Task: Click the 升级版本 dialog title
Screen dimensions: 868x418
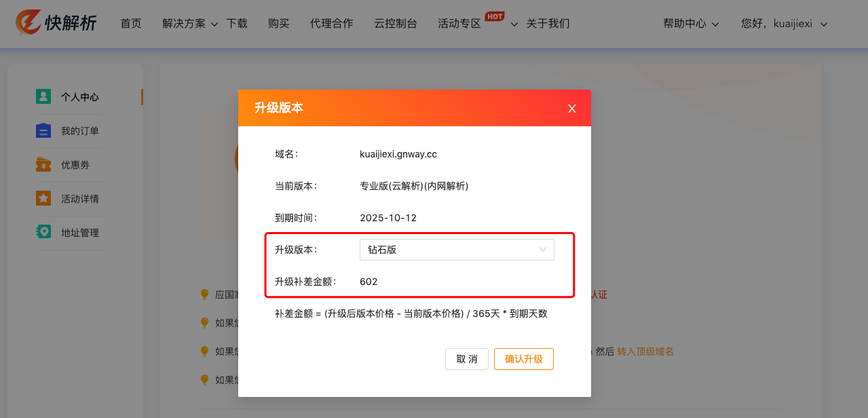Action: [279, 108]
